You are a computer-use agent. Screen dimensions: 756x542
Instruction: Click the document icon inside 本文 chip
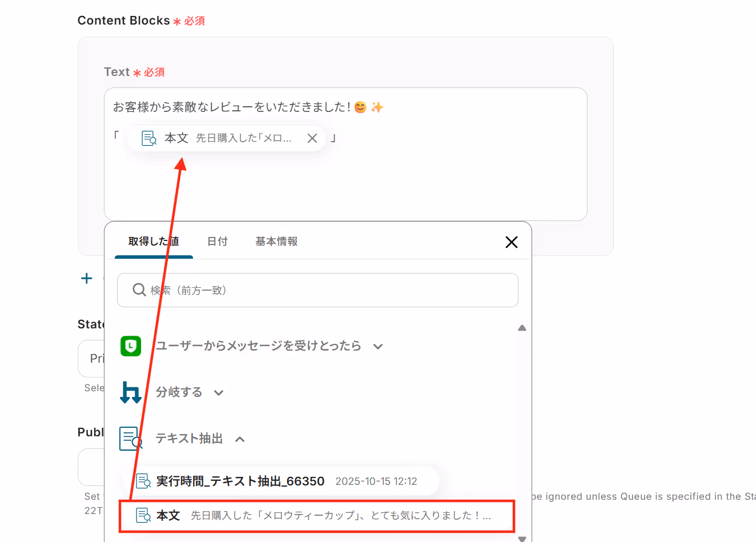point(149,138)
